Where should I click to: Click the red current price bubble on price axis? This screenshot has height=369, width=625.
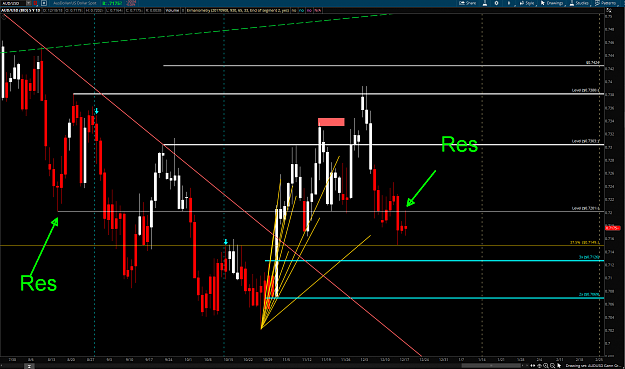click(612, 228)
